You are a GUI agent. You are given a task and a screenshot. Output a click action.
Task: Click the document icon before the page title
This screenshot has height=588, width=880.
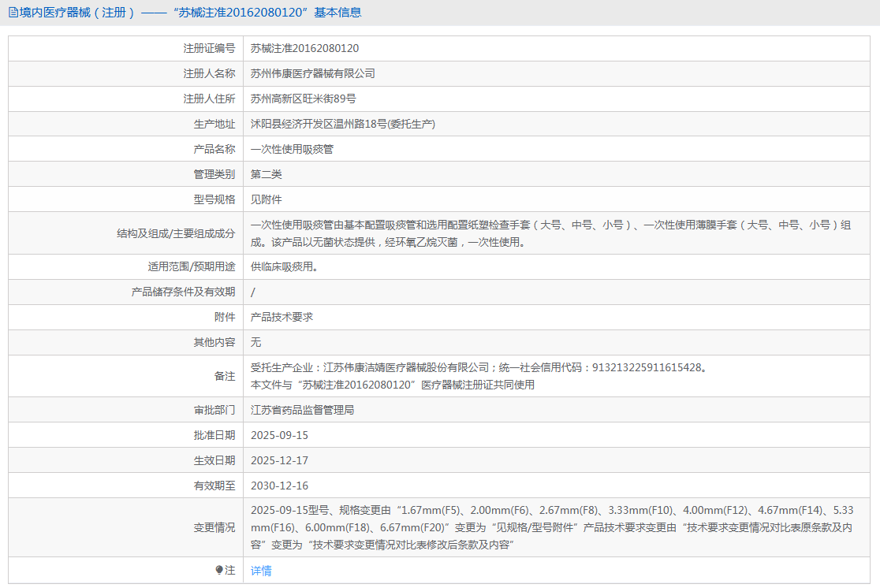point(13,13)
